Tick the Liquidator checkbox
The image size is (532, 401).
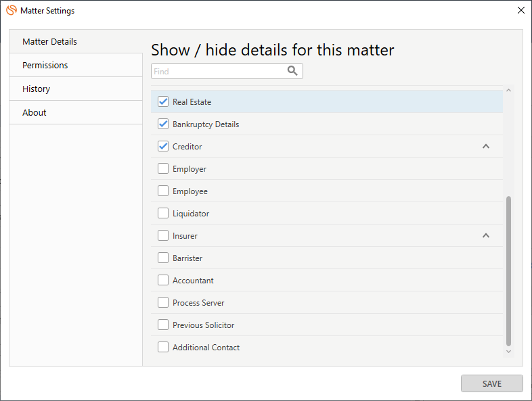coord(163,213)
